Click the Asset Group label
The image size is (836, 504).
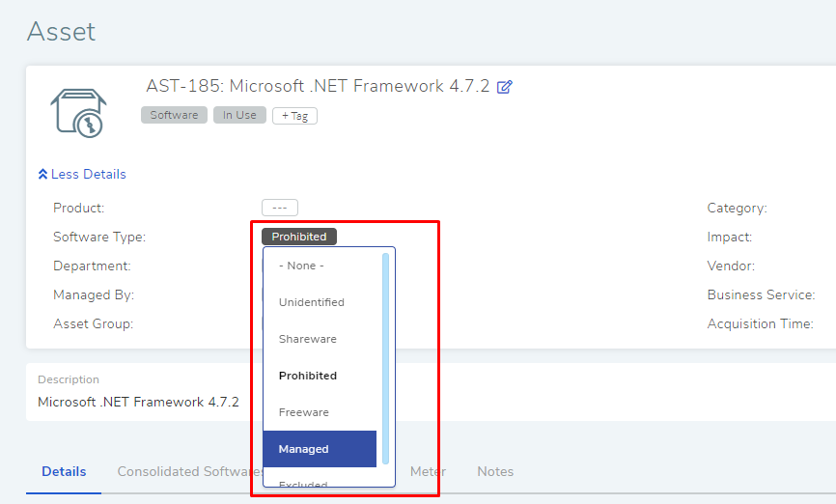(x=94, y=324)
